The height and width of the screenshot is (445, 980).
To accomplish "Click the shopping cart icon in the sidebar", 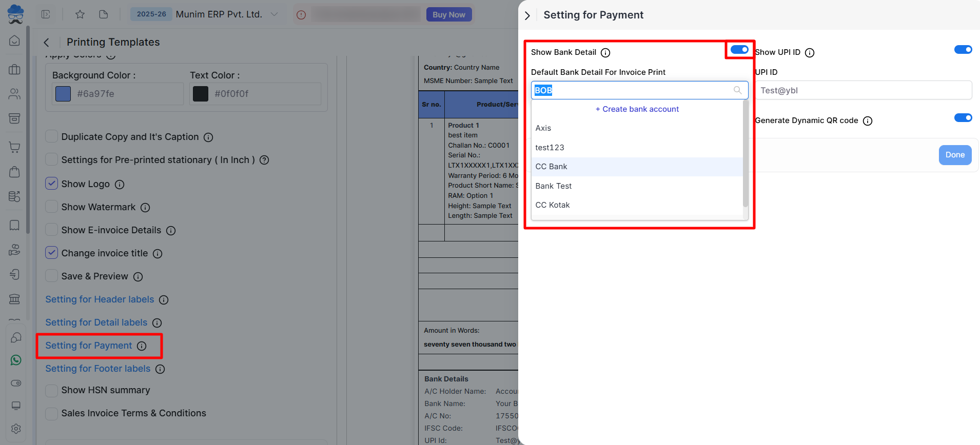I will tap(15, 147).
